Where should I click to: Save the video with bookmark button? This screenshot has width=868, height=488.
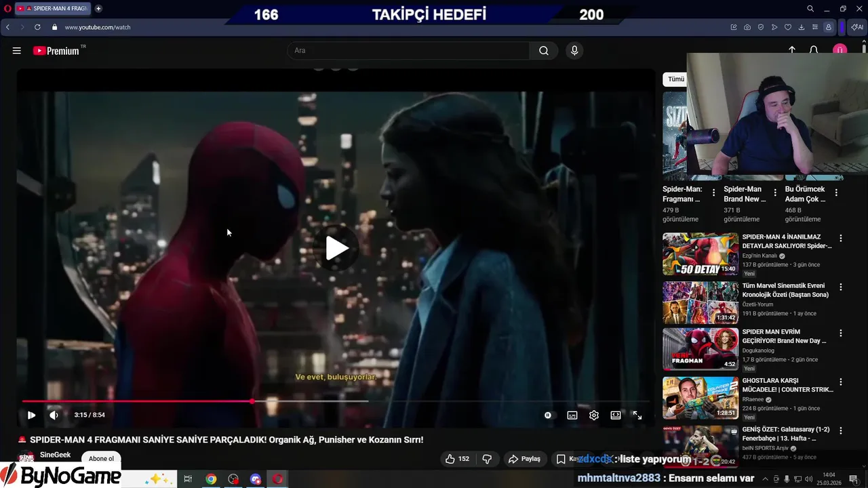click(570, 459)
